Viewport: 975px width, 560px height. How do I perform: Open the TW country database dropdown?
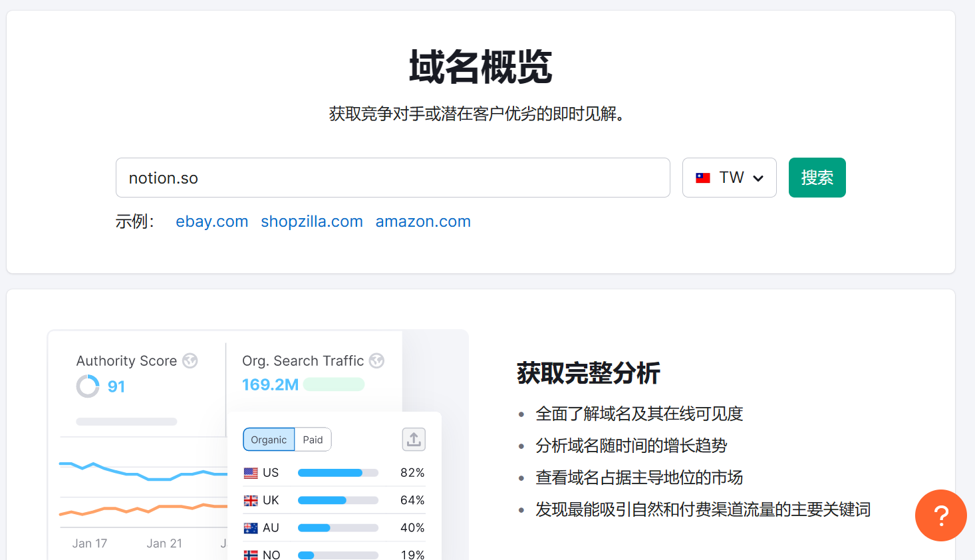729,178
